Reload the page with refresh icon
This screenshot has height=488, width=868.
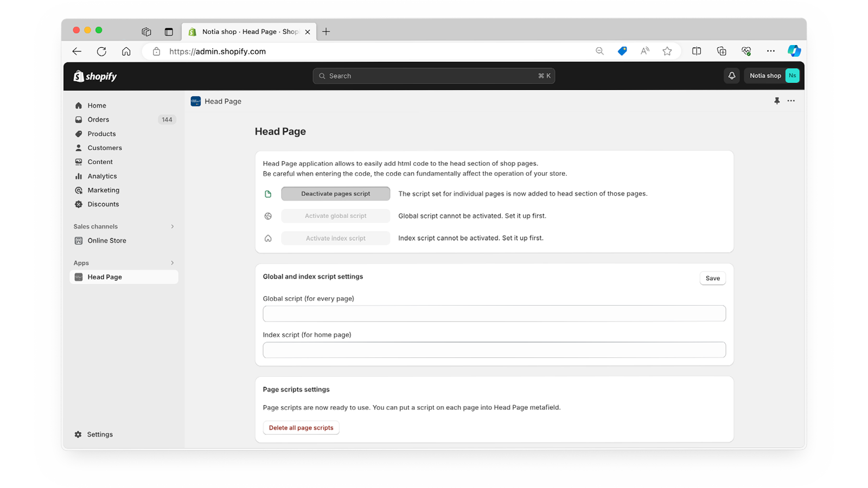(x=101, y=52)
